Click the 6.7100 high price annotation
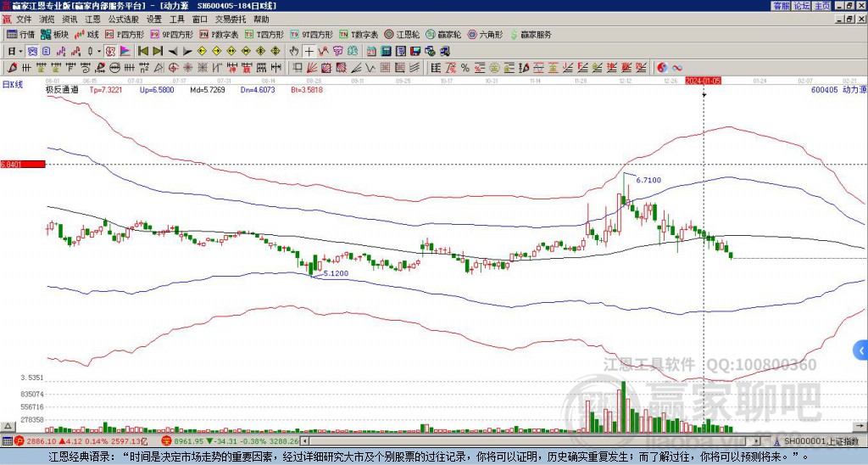This screenshot has width=868, height=465. pyautogui.click(x=648, y=180)
